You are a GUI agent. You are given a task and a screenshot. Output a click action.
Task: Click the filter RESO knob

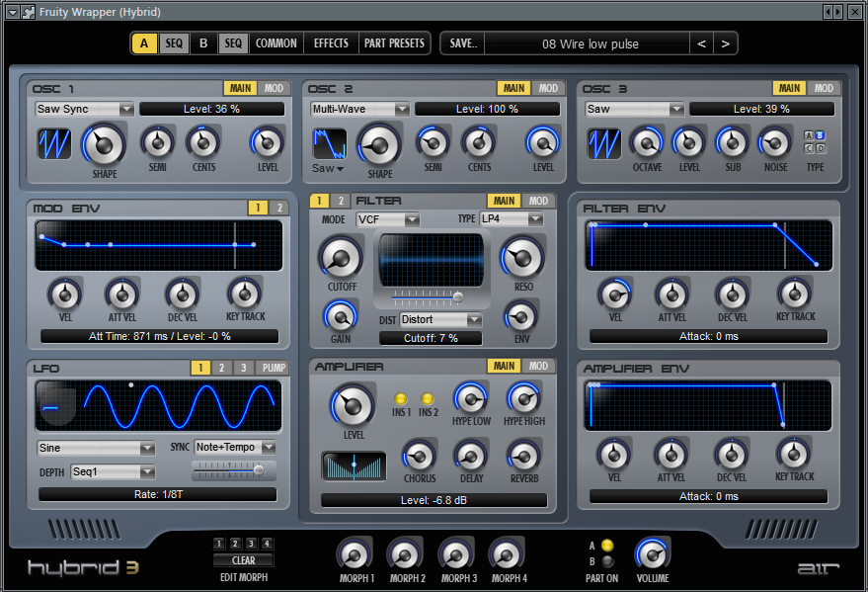(522, 258)
